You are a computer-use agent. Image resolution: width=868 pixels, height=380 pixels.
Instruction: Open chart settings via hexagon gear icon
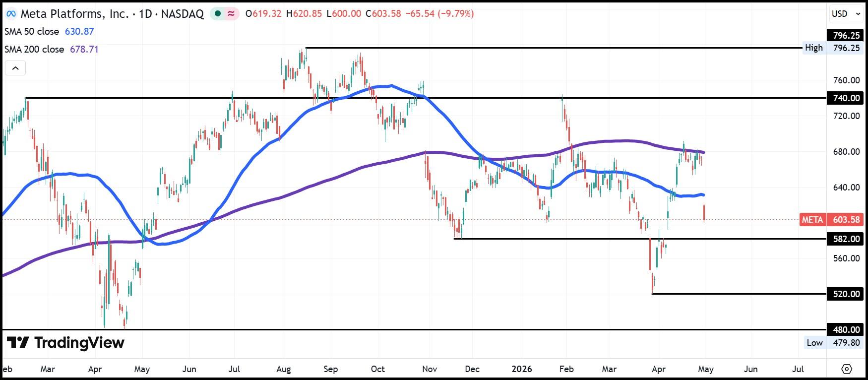tap(847, 369)
